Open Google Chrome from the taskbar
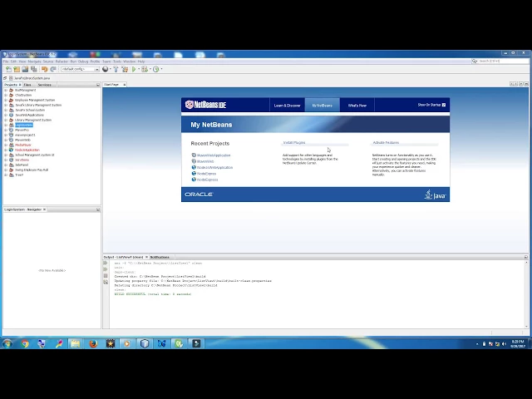Screen dimensions: 532x399 [25, 343]
